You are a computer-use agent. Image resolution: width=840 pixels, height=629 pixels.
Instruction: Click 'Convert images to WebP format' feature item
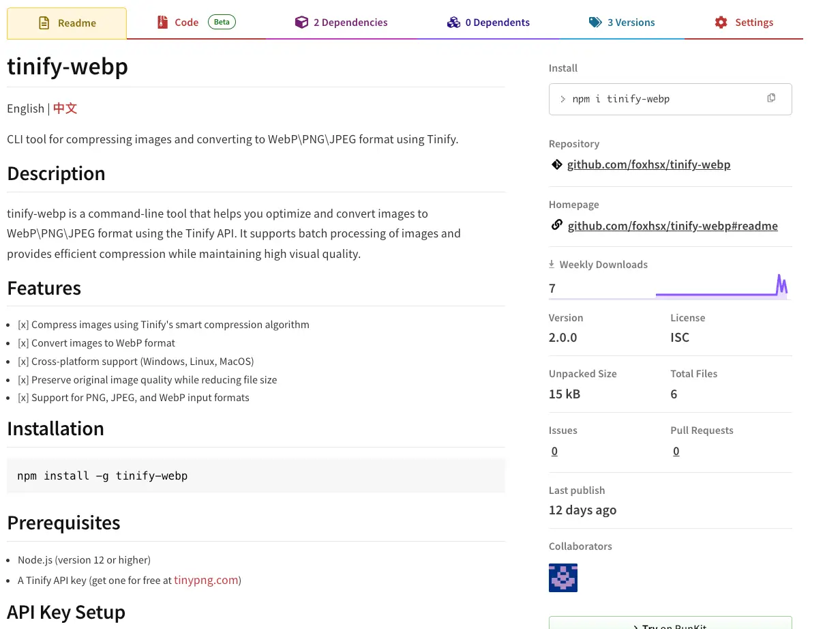pyautogui.click(x=96, y=343)
